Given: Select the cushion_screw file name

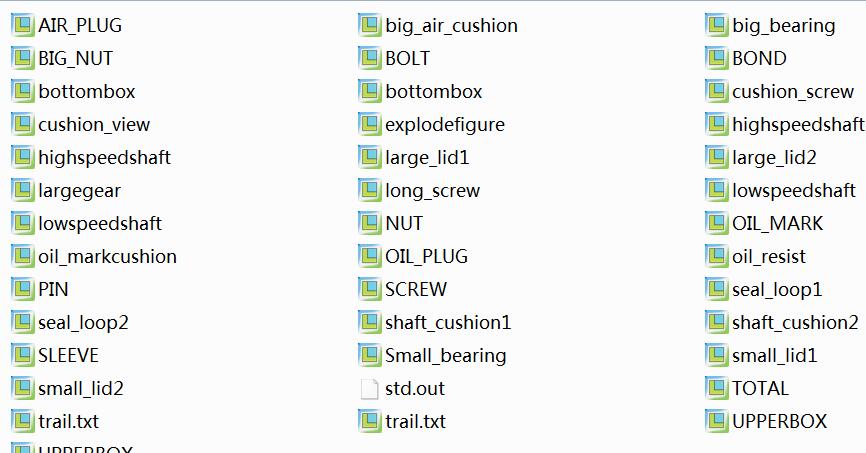Looking at the screenshot, I should pos(793,92).
